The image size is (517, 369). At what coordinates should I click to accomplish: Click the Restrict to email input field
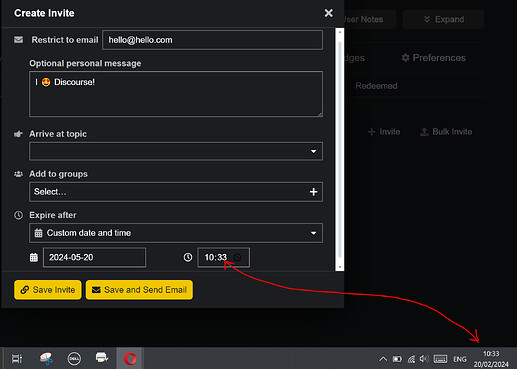[212, 40]
